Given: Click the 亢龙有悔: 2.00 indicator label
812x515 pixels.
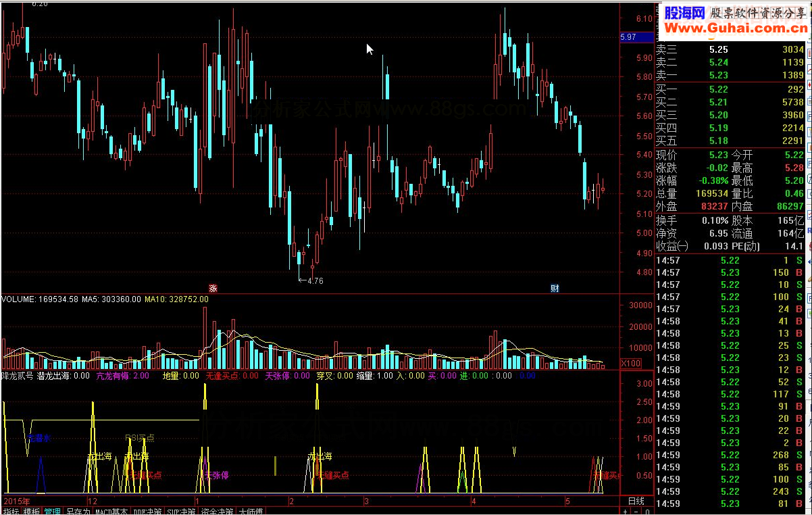Looking at the screenshot, I should (123, 376).
